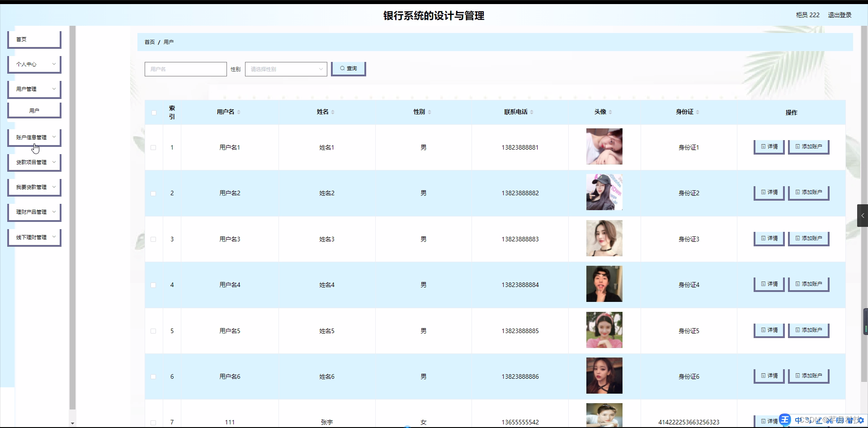Click the detail icon on 用户名1's 详情 button
Screen dimensions: 868x428
764,146
